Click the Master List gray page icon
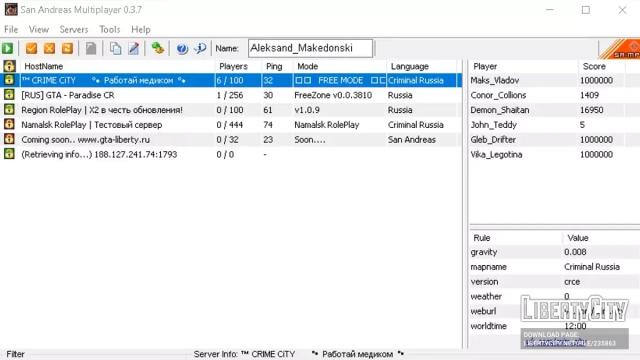 coord(91,48)
